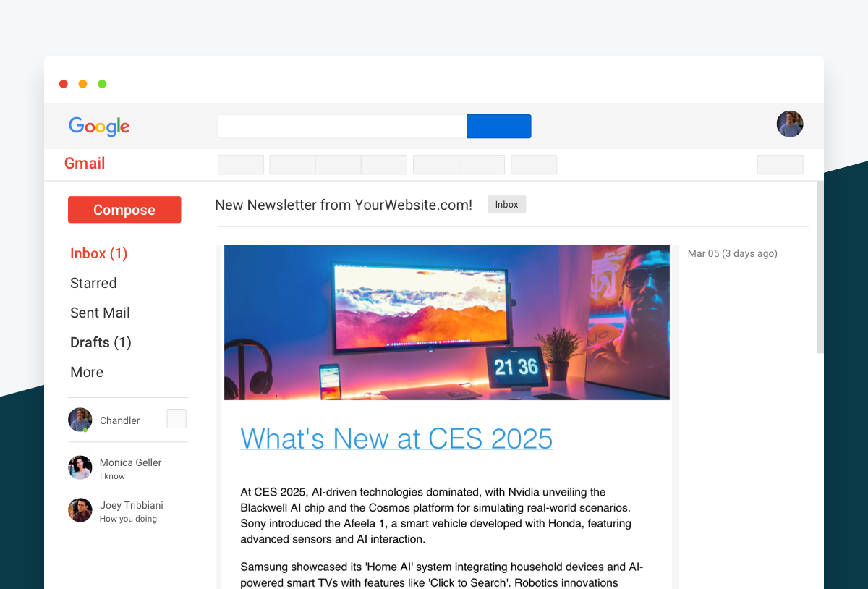Expand the More section in the sidebar
Viewport: 868px width, 589px height.
86,372
